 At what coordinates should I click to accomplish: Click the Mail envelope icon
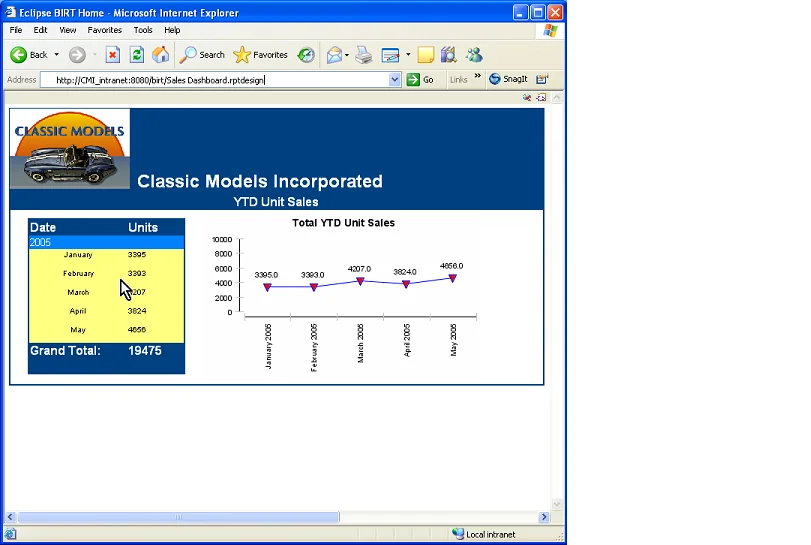pos(334,54)
